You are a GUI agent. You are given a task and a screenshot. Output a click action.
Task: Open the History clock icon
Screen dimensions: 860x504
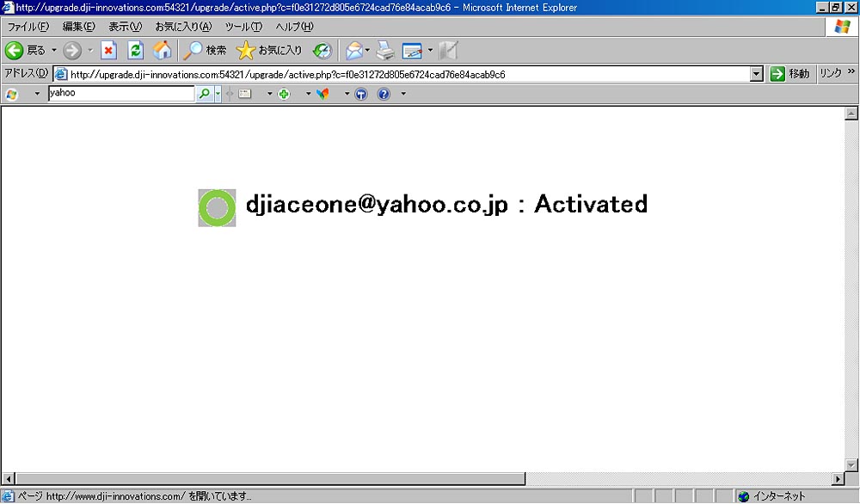[x=322, y=51]
